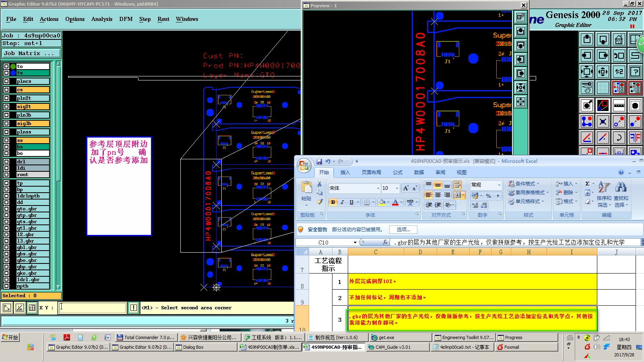Open the font size 10 dropdown

397,188
